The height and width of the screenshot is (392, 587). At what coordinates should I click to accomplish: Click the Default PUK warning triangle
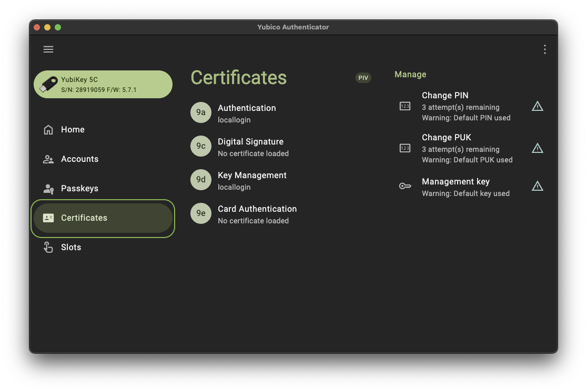(538, 148)
